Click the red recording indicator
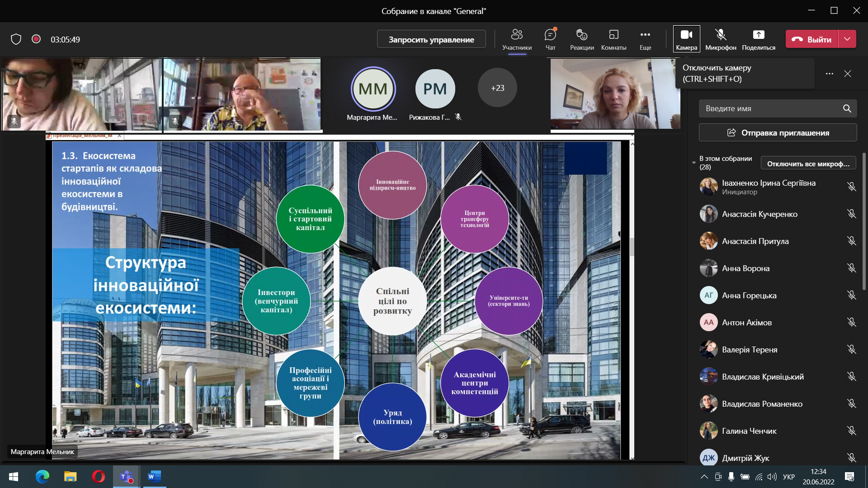The height and width of the screenshot is (488, 868). tap(36, 39)
